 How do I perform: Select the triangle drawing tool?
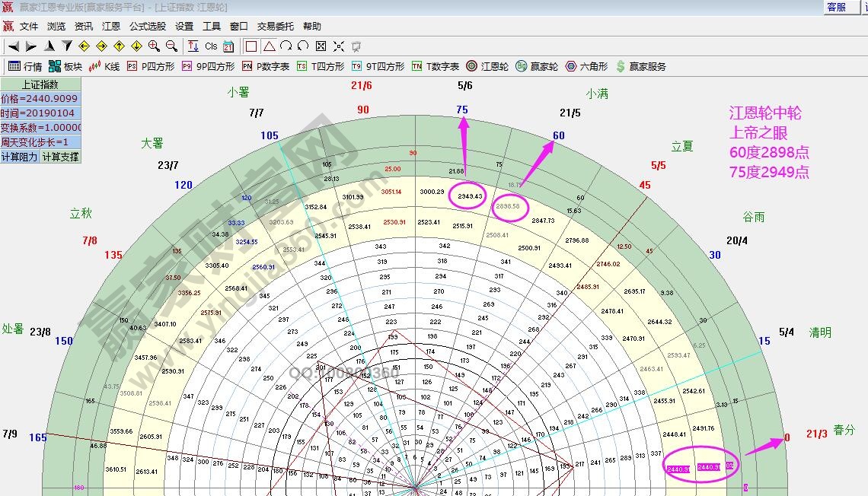[x=269, y=46]
